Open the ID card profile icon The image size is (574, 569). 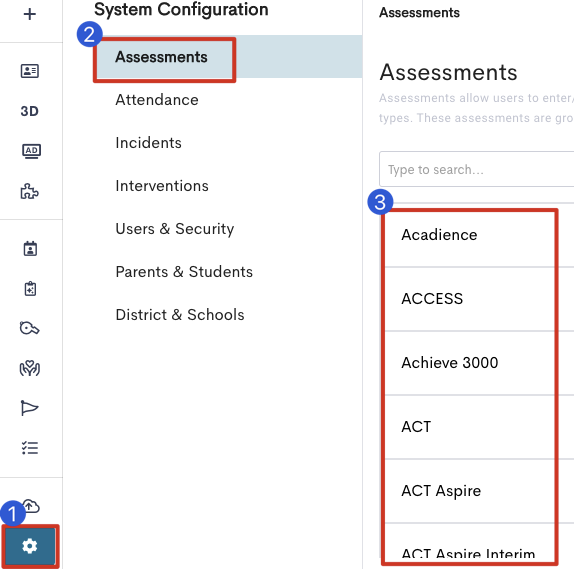(30, 71)
